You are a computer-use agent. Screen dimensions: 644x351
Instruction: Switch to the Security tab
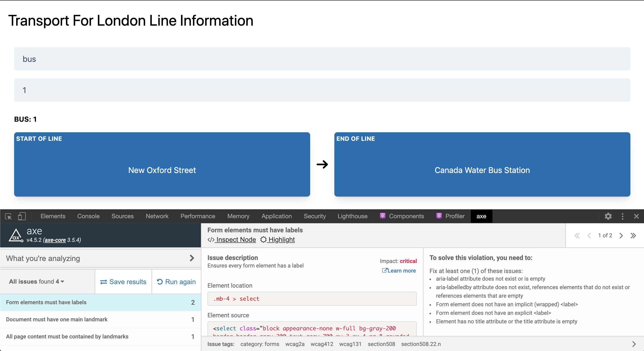315,216
